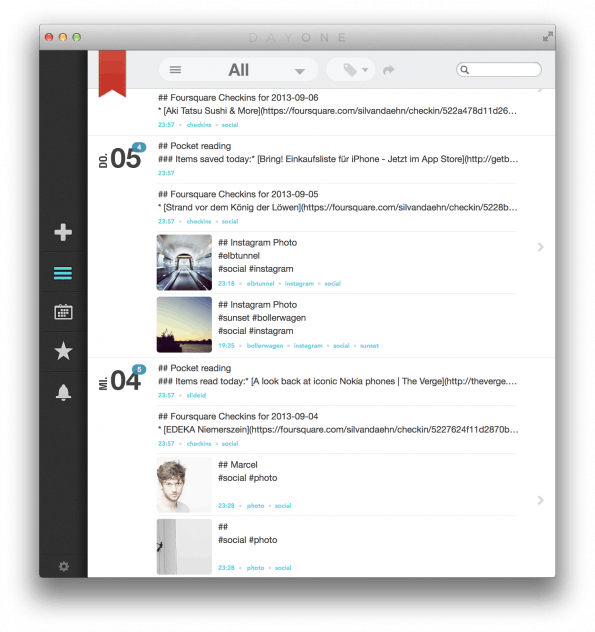Zoom the window with the green button
This screenshot has height=632, width=595.
pos(77,37)
